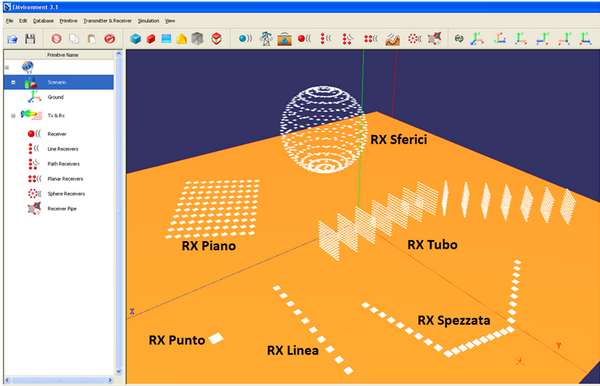Open the Simulation menu
The image size is (600, 386).
click(x=148, y=21)
